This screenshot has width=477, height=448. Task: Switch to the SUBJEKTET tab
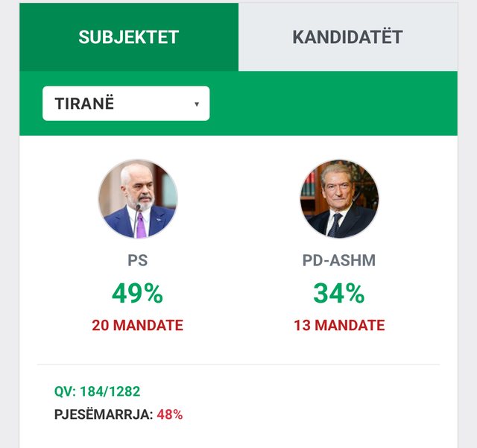pos(129,37)
